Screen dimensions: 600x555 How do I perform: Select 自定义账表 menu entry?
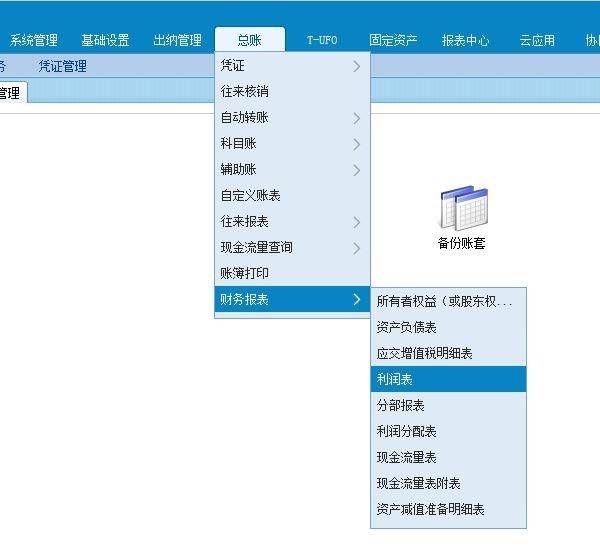292,196
